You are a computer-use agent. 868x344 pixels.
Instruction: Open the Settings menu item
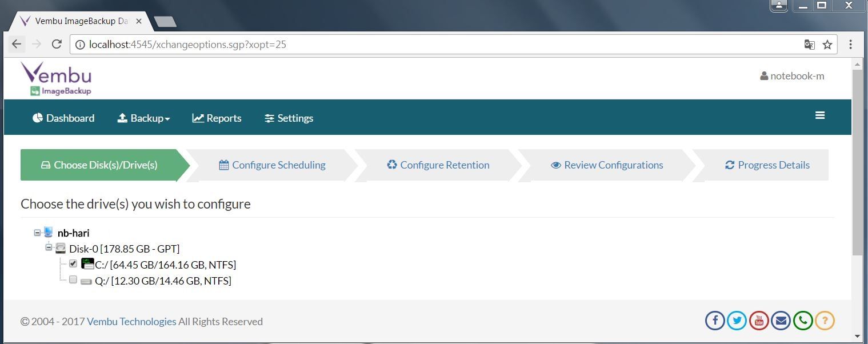(x=289, y=118)
